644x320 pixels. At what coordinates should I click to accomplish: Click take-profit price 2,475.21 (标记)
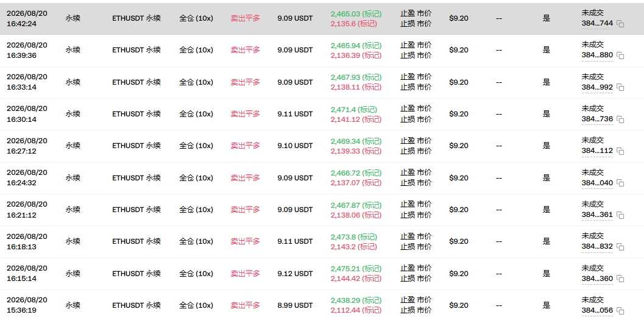(356, 269)
